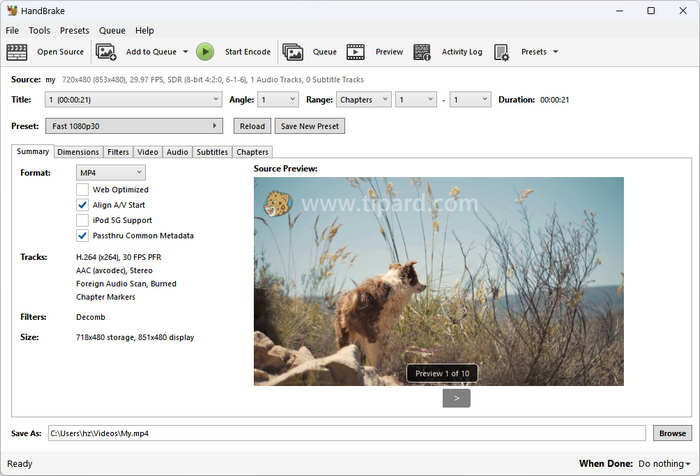Uncheck the Align A/V Start checkbox

tap(82, 205)
